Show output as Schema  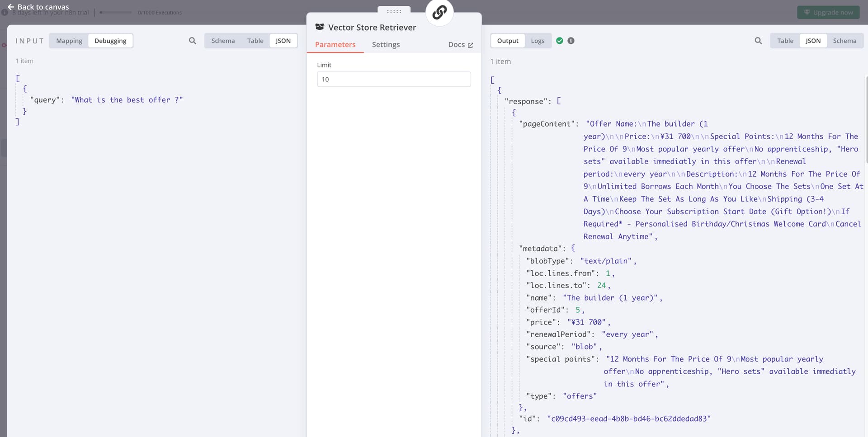pos(844,41)
